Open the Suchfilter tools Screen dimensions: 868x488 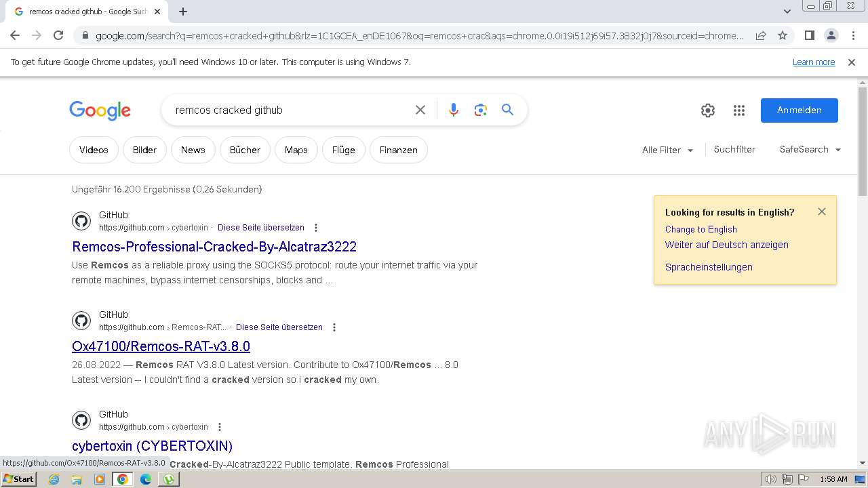[x=734, y=149]
